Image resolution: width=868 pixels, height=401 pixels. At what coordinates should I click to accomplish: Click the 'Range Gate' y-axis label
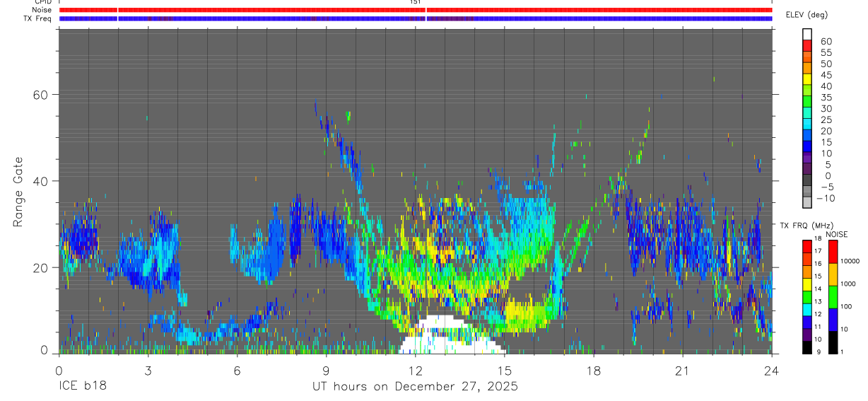19,193
